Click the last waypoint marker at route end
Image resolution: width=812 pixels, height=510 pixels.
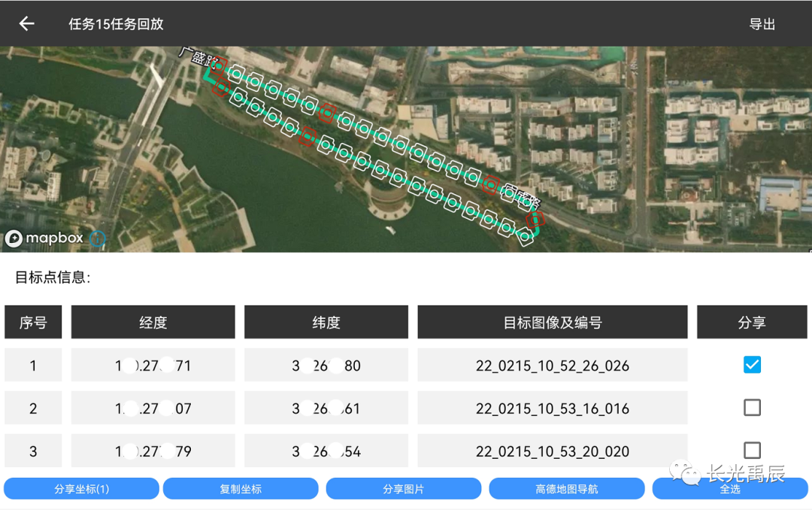(525, 236)
